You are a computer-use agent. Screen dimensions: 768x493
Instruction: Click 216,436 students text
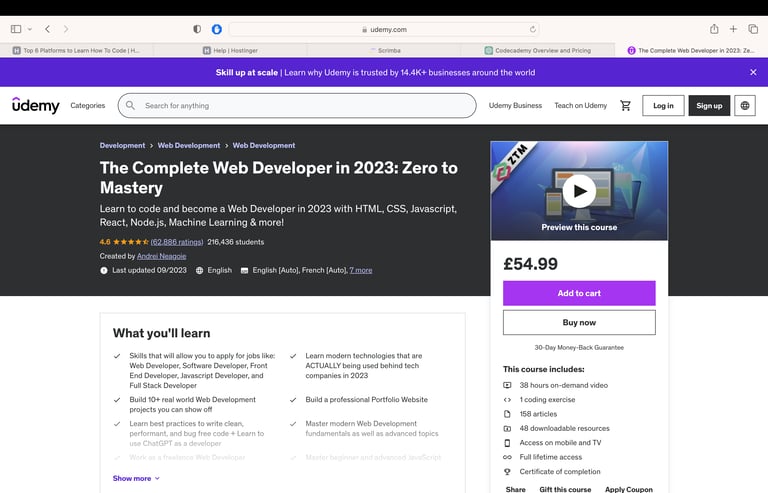coord(236,242)
